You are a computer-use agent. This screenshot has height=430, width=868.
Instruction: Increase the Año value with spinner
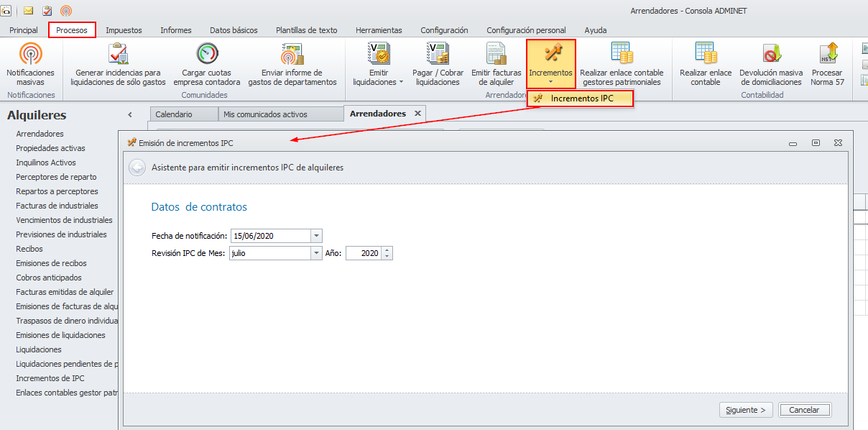[x=388, y=250]
